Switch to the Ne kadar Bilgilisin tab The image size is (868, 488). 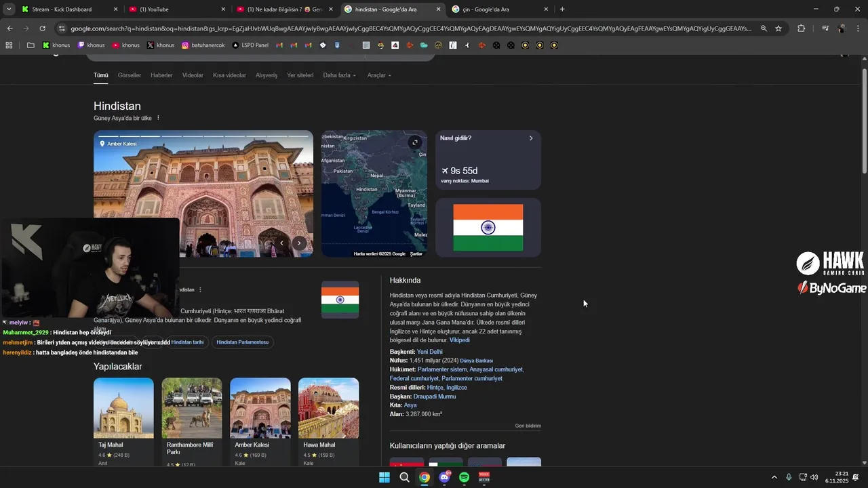click(x=285, y=9)
